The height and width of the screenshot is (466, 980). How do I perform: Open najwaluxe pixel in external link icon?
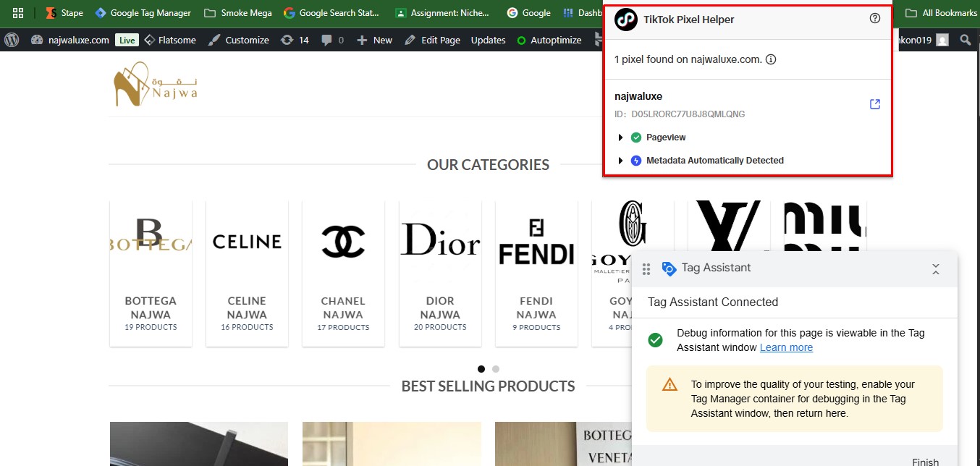874,104
